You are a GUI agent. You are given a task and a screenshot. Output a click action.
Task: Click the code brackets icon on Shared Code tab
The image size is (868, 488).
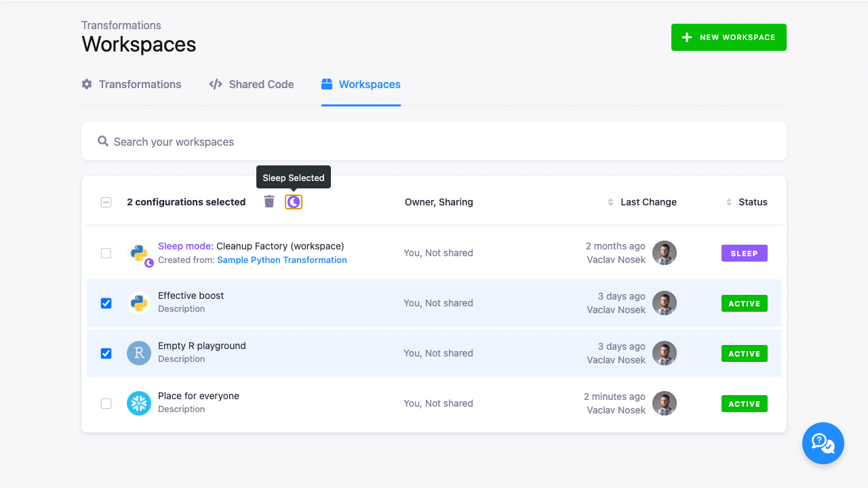point(215,84)
